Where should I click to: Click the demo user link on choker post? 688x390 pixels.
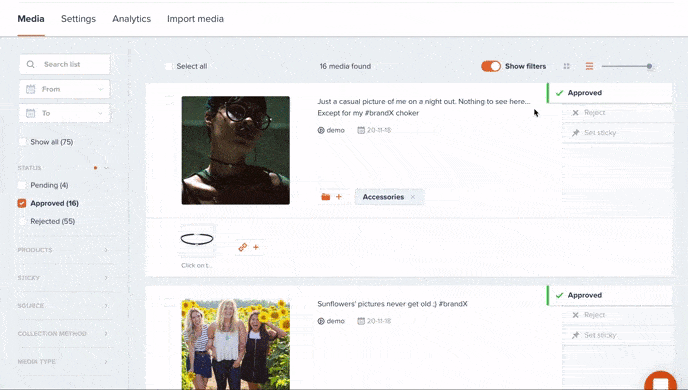331,130
